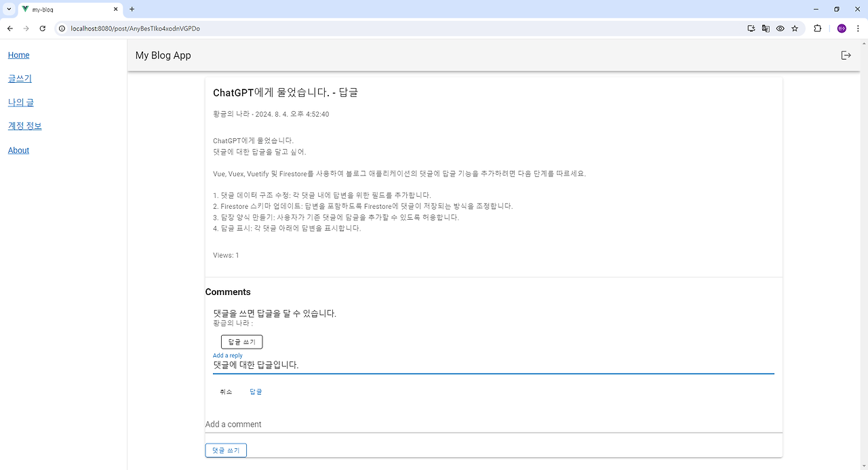Image resolution: width=868 pixels, height=470 pixels.
Task: Open the Home link in the sidebar
Action: (x=19, y=55)
